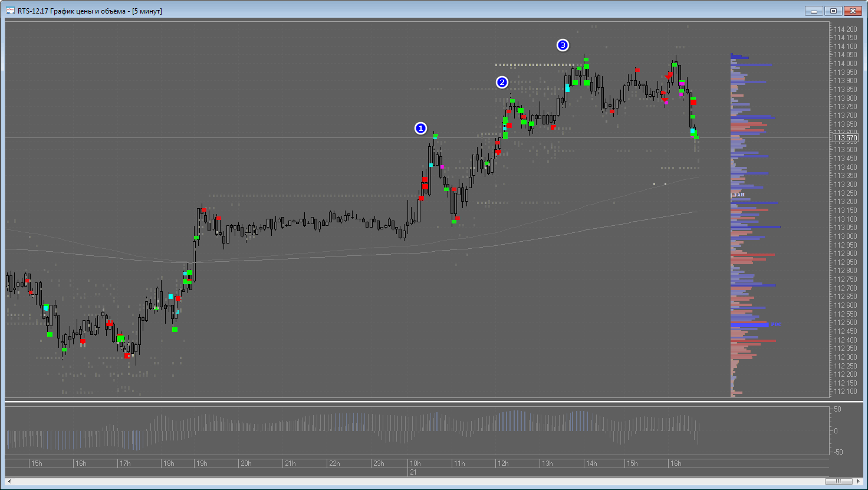Image resolution: width=868 pixels, height=490 pixels.
Task: Click the 19h time axis label
Action: pyautogui.click(x=202, y=463)
